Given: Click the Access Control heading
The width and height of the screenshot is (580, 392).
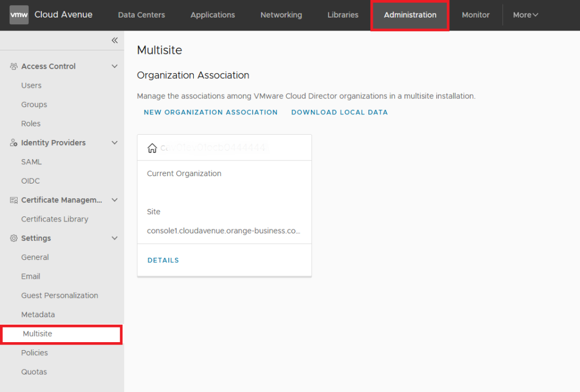Looking at the screenshot, I should tap(49, 66).
